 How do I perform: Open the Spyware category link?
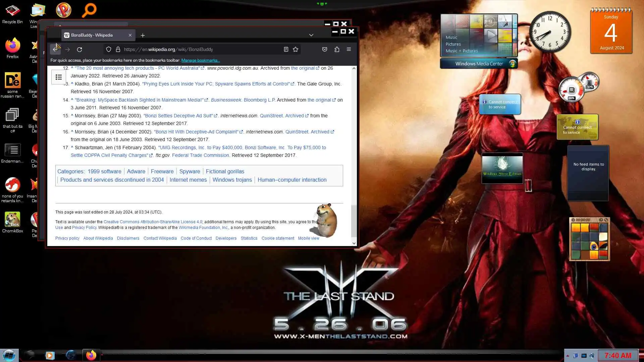point(190,171)
